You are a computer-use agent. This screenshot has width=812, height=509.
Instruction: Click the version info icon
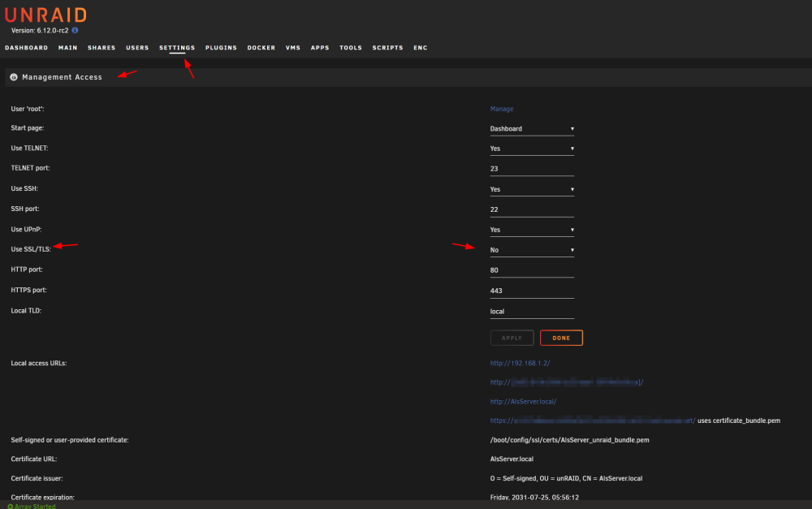click(x=75, y=31)
